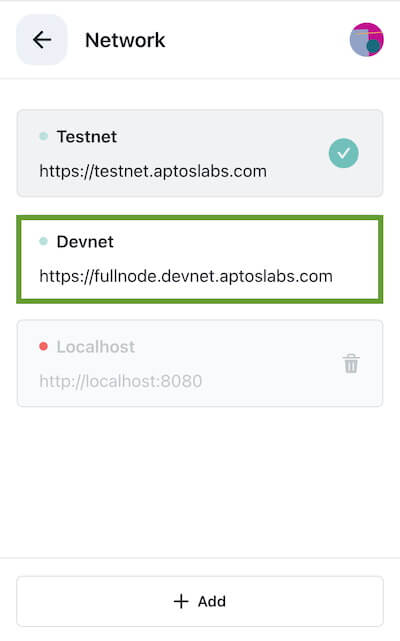Select the Testnet network name

(x=87, y=137)
